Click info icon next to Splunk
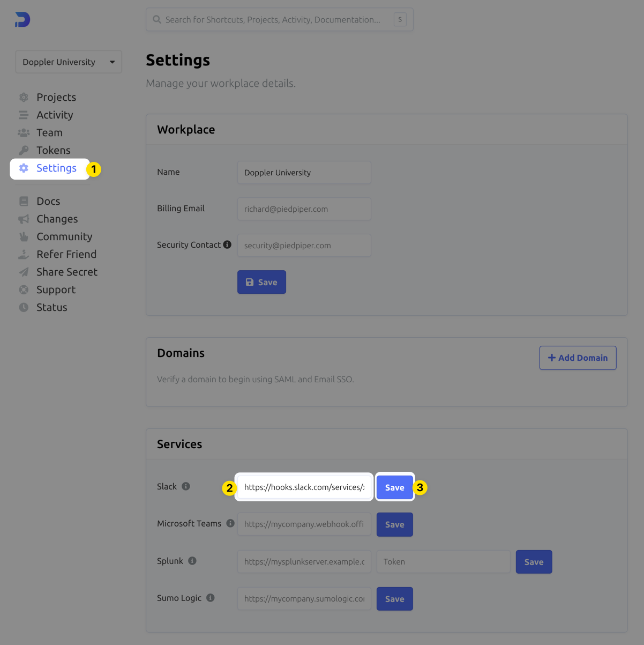The height and width of the screenshot is (645, 644). coord(192,561)
